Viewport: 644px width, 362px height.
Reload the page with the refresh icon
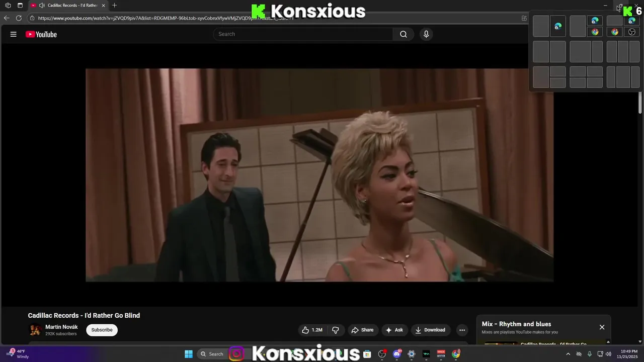point(19,18)
